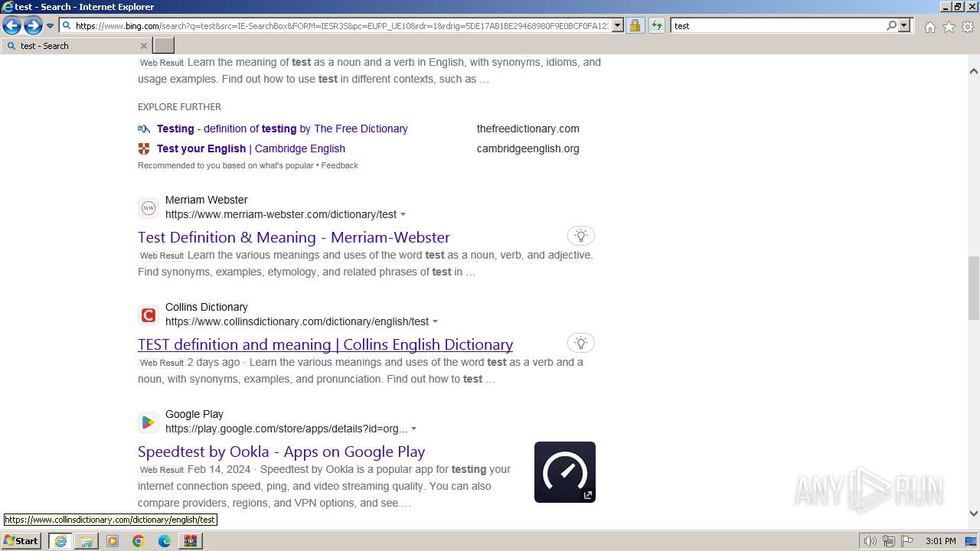Click the network tray icon
This screenshot has width=980, height=551.
[888, 541]
